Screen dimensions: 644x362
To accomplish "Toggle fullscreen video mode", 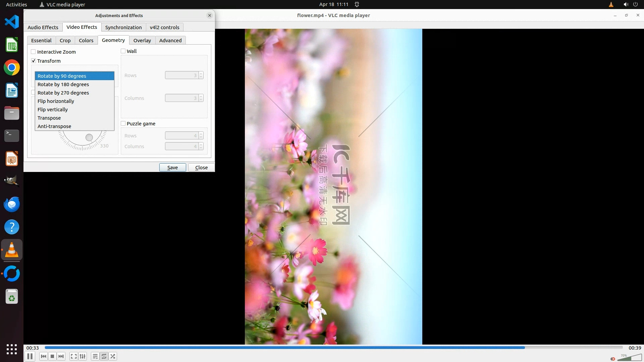I will [74, 356].
